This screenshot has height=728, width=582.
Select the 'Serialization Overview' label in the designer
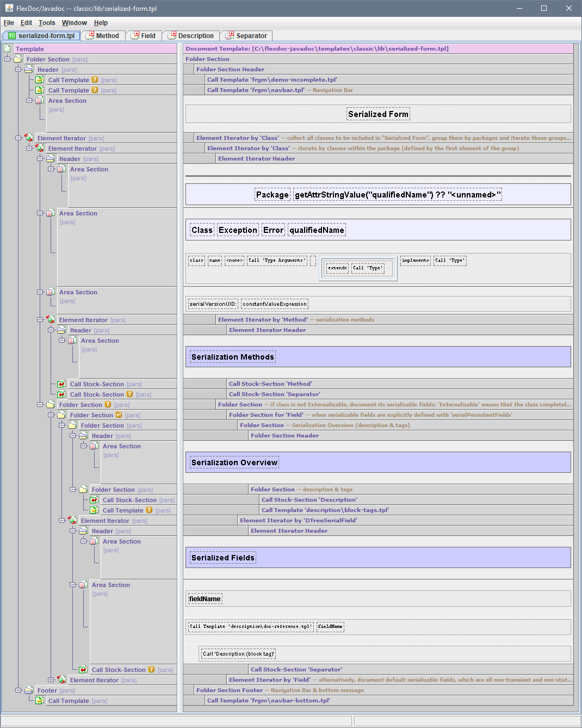(x=234, y=462)
